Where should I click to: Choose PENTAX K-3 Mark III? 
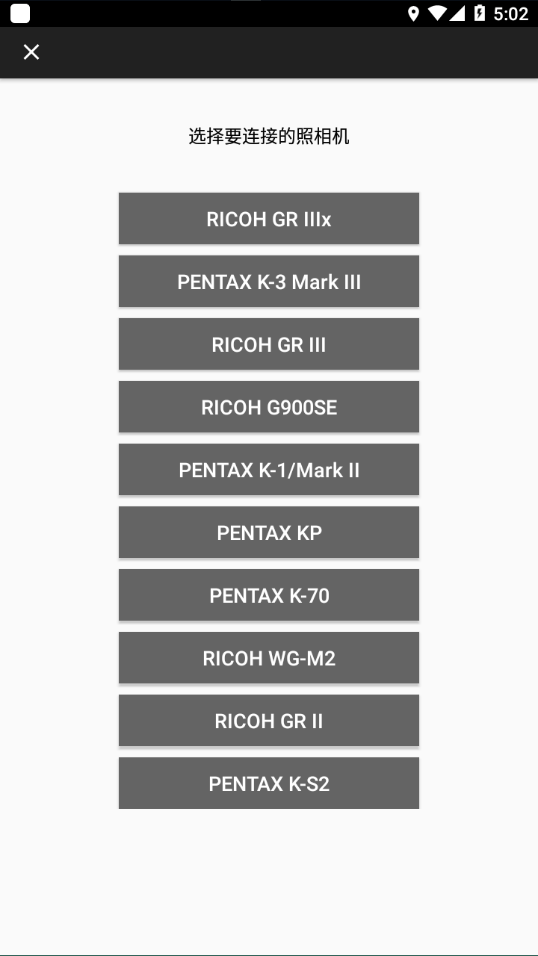pos(269,282)
